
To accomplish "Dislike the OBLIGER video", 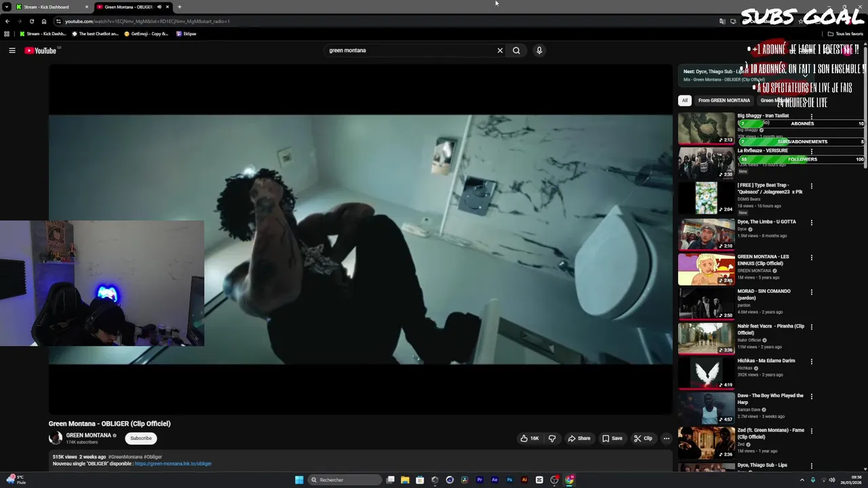I will 552,439.
